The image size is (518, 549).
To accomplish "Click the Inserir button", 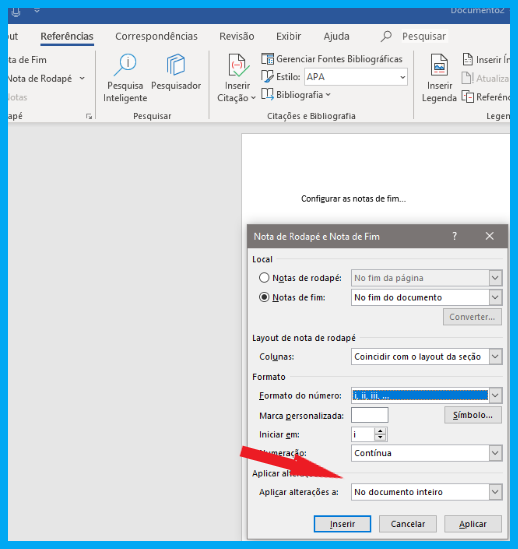I will [342, 524].
